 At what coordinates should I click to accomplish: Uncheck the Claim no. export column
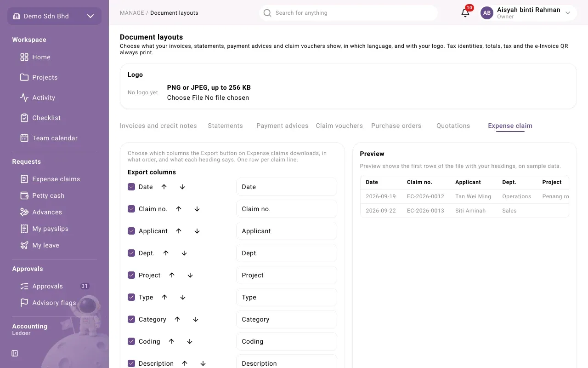coord(131,209)
